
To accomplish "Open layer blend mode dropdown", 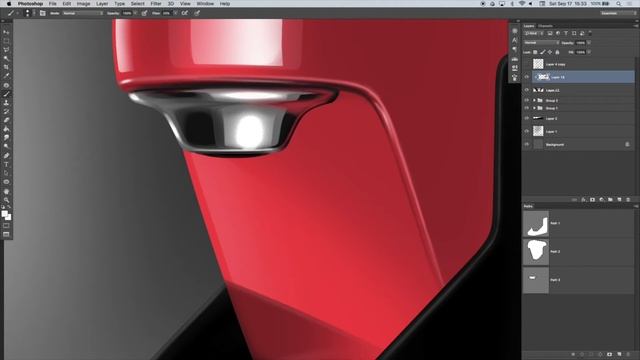I will [x=541, y=43].
